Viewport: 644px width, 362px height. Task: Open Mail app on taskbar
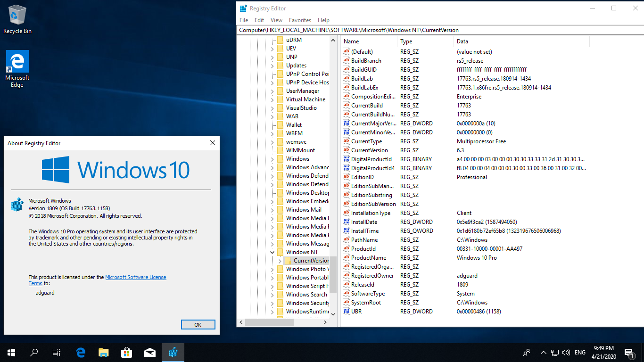[x=149, y=352]
